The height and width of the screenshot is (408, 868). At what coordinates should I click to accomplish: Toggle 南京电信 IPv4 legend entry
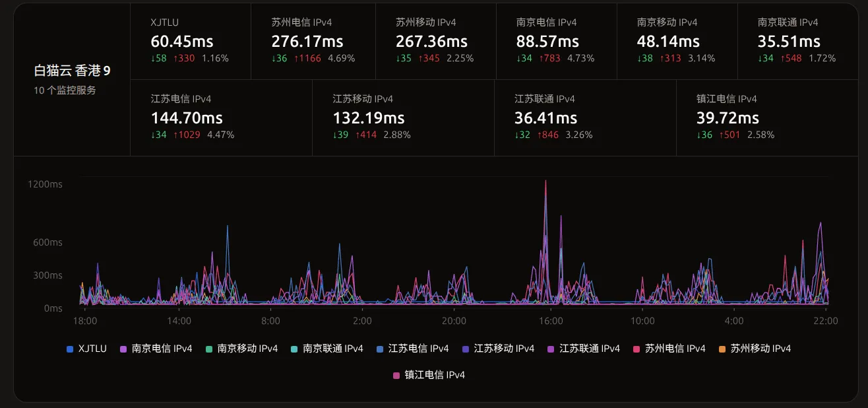156,349
